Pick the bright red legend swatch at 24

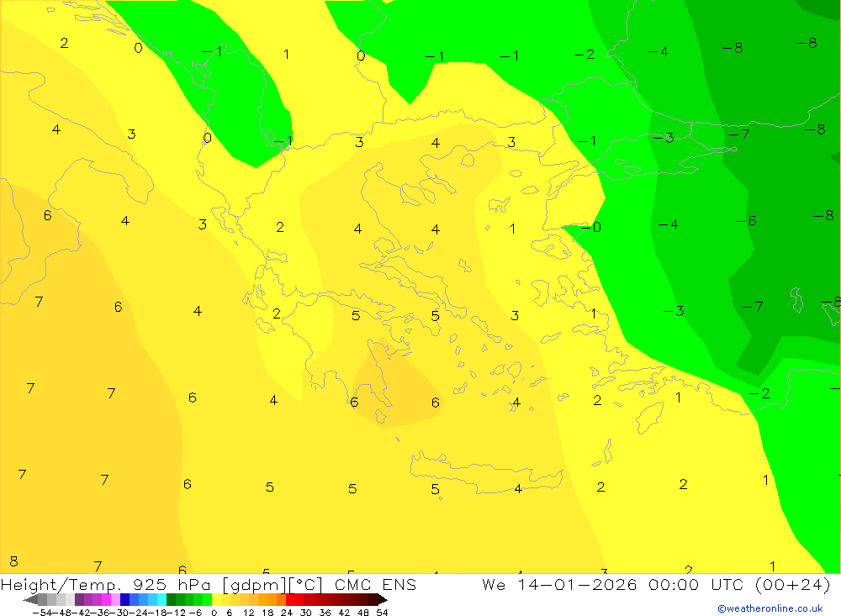[290, 599]
